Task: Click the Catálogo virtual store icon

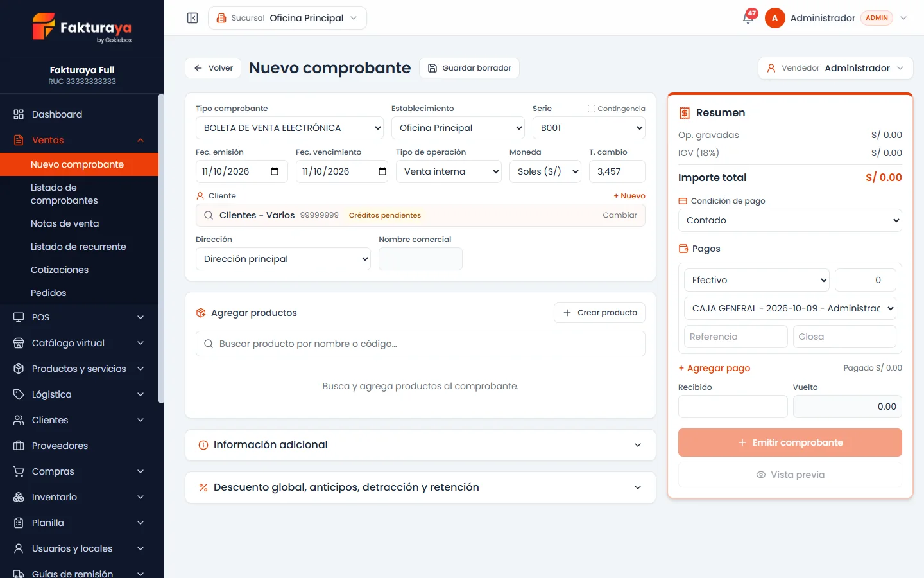Action: pyautogui.click(x=19, y=343)
